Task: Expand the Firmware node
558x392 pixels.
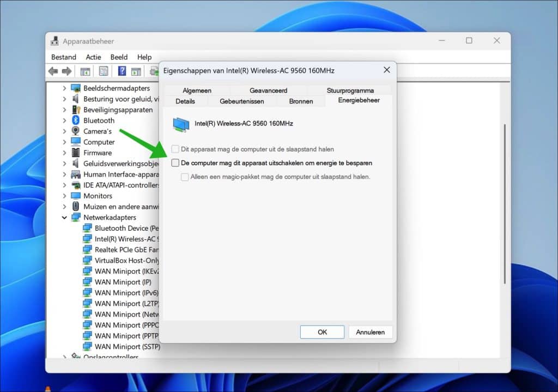Action: click(x=64, y=153)
